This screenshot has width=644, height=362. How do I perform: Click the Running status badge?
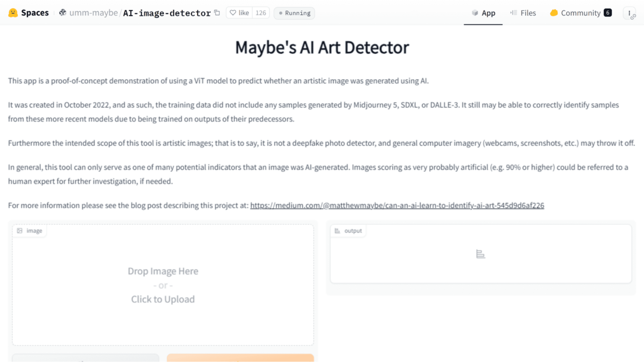point(294,13)
